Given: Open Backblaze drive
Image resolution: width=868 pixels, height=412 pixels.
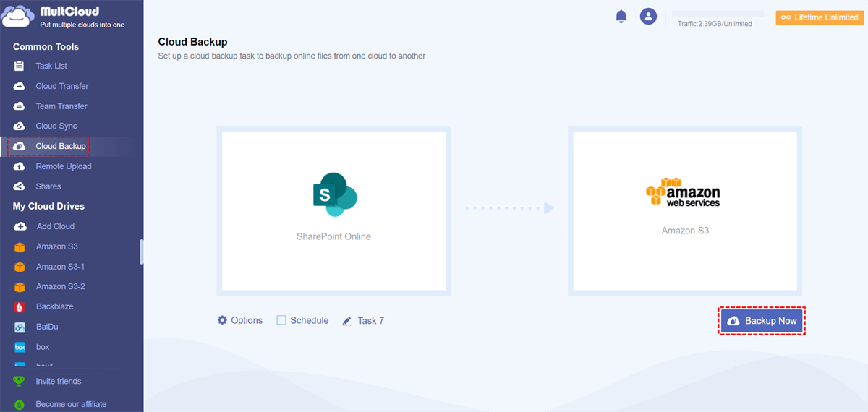Looking at the screenshot, I should pos(55,306).
